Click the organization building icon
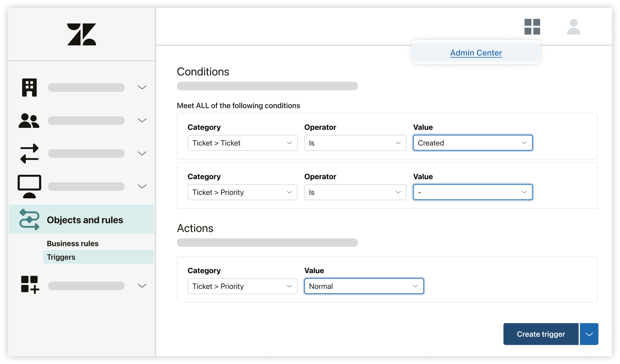The height and width of the screenshot is (364, 620). [x=29, y=87]
